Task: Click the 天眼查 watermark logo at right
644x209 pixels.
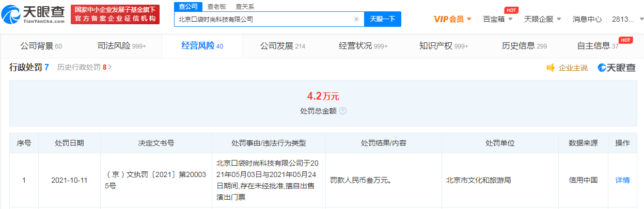Action: click(617, 68)
